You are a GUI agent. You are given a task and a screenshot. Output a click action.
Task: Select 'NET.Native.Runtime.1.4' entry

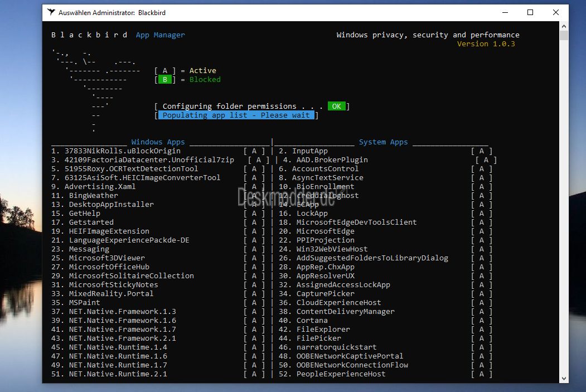click(x=118, y=347)
